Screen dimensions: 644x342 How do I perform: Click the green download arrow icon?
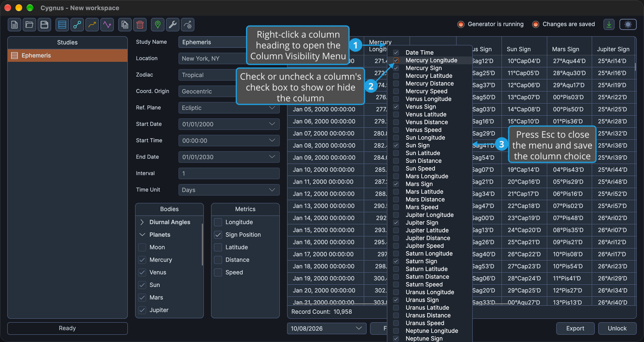609,24
